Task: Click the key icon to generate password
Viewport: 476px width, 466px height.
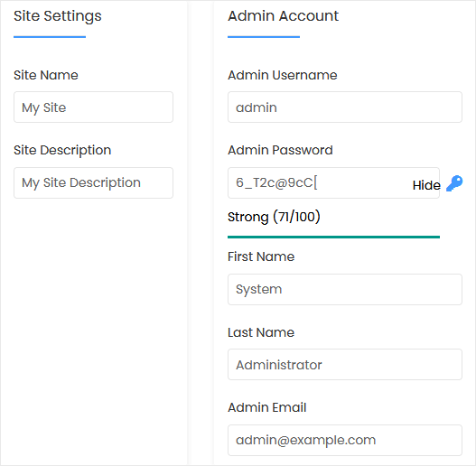Action: pos(454,183)
